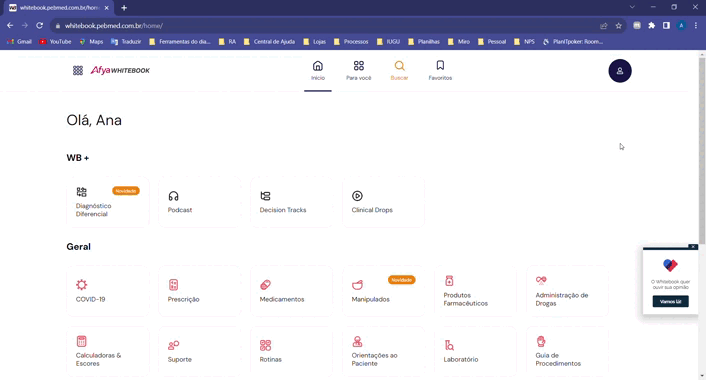Go to the Favoritos tab

[x=440, y=71]
